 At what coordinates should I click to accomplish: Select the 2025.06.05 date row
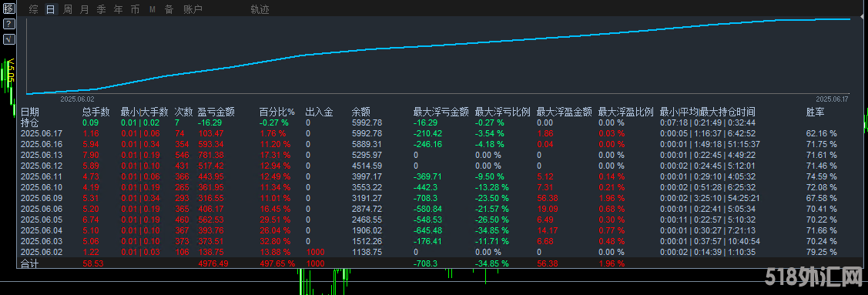[42, 220]
